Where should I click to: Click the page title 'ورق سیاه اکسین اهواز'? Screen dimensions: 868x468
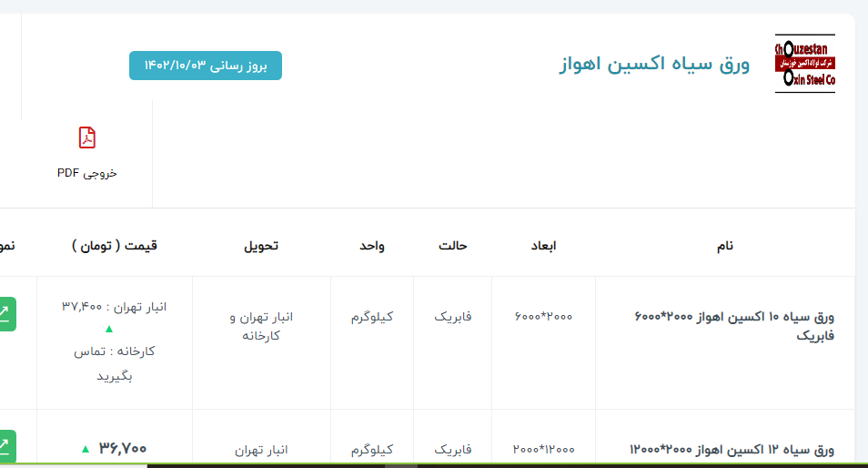[654, 66]
